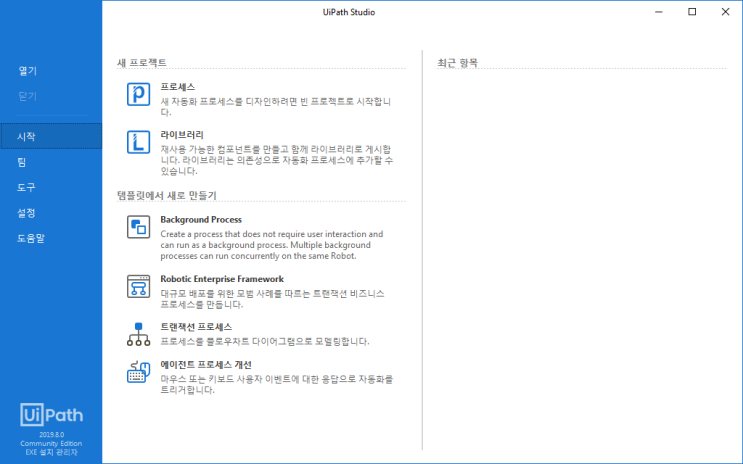Choose the 트랜잭션 프로세스 template title
The height and width of the screenshot is (464, 743).
pyautogui.click(x=196, y=327)
